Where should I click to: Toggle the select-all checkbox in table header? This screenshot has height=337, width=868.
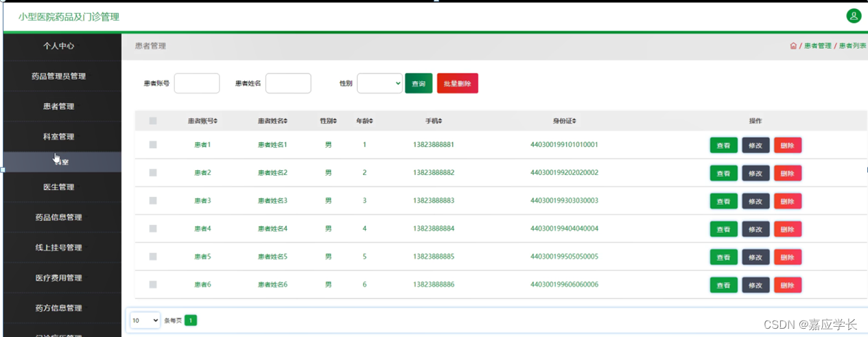153,121
